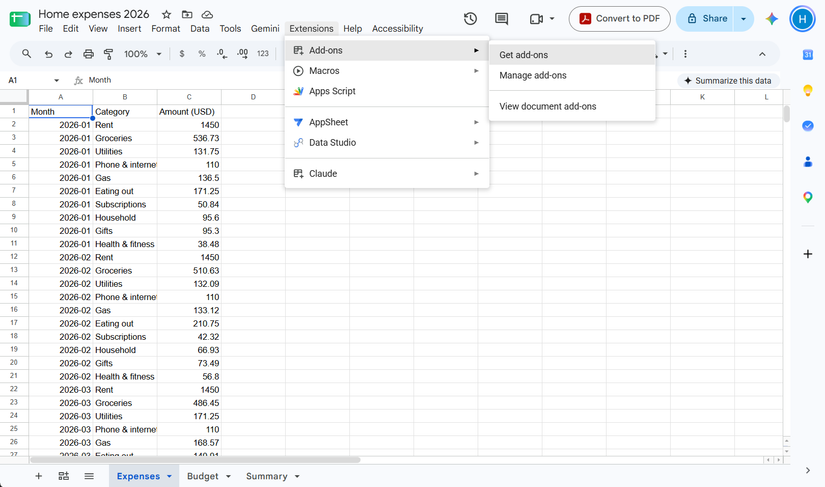Select cell containing Amount (USD)
The width and height of the screenshot is (825, 487).
[x=189, y=111]
